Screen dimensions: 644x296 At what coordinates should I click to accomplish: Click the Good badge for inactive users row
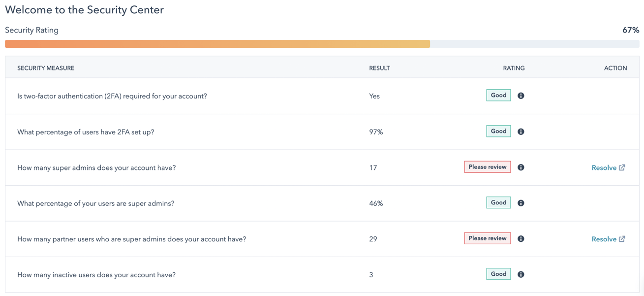(x=498, y=274)
